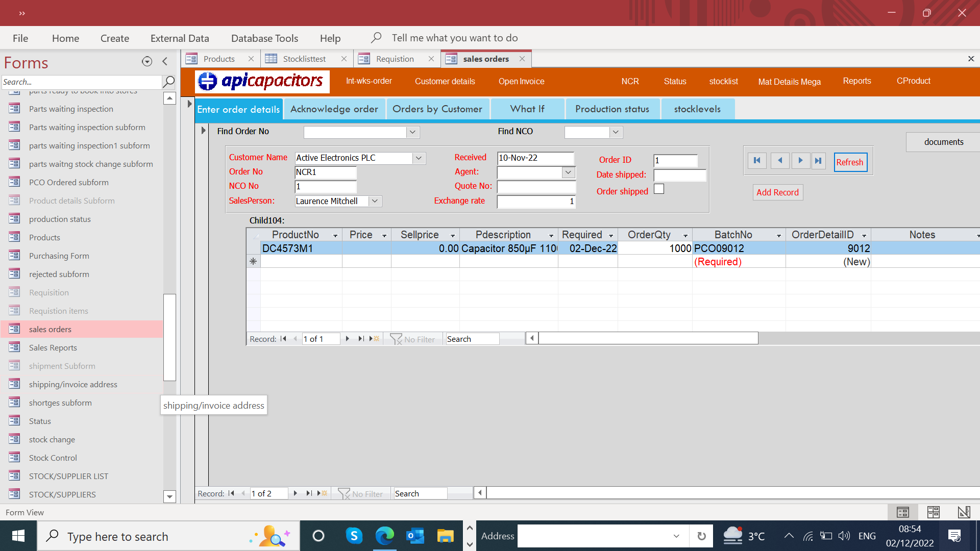Collapse the Forms navigation pane
Image resolution: width=980 pixels, height=551 pixels.
click(x=165, y=62)
